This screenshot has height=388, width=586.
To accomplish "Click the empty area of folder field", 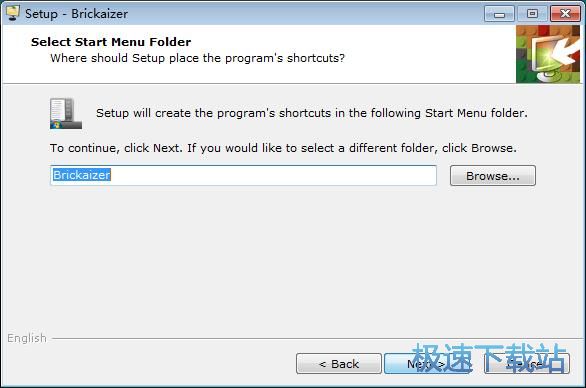I will click(x=273, y=175).
